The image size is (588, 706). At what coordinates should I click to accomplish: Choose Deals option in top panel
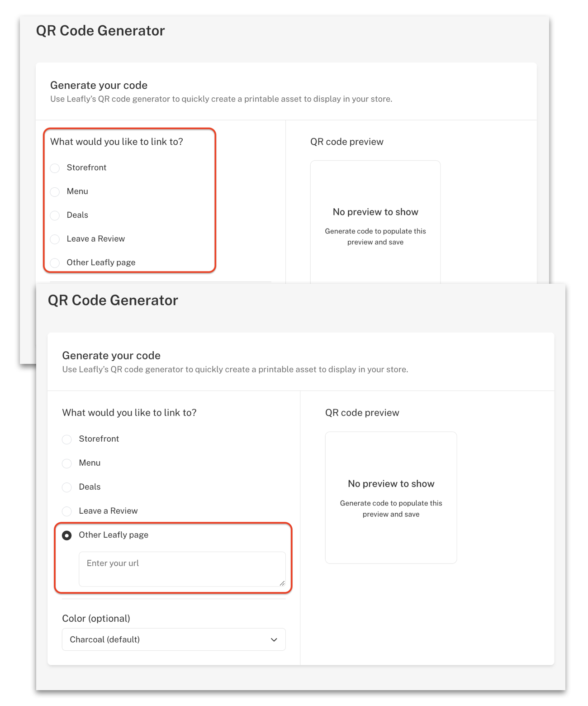pyautogui.click(x=55, y=215)
